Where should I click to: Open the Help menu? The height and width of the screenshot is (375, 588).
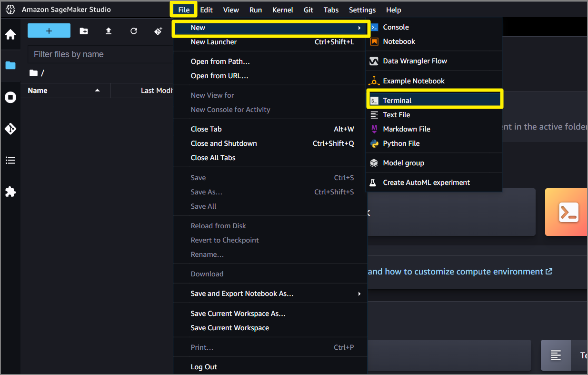[x=393, y=10]
